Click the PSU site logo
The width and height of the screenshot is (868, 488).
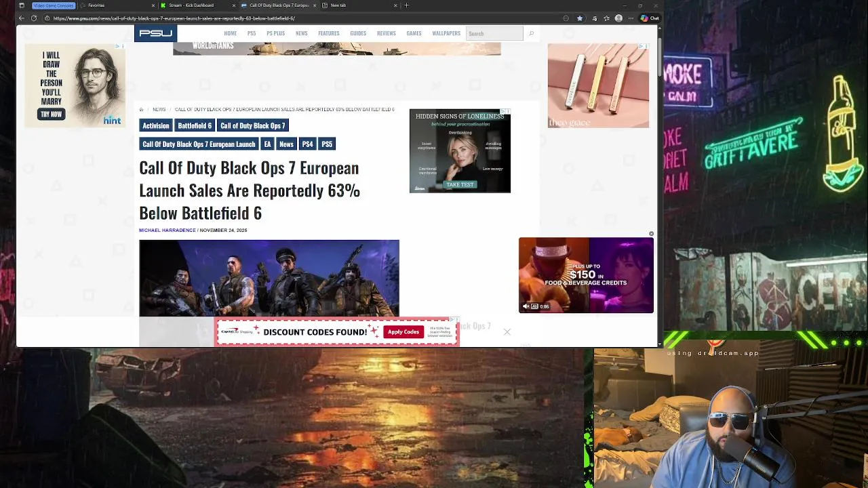[155, 33]
